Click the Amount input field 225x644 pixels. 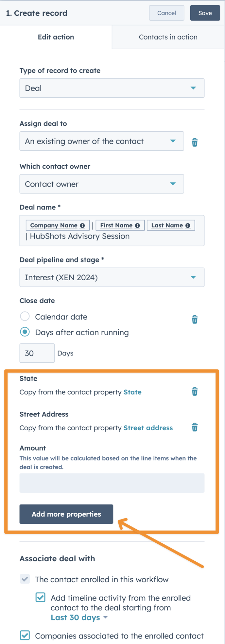pyautogui.click(x=112, y=483)
